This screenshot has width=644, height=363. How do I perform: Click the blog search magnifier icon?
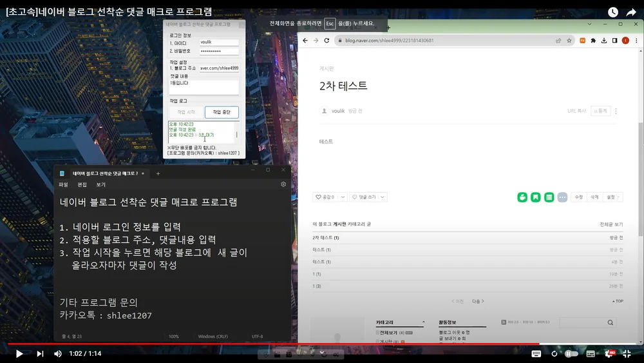point(611,322)
